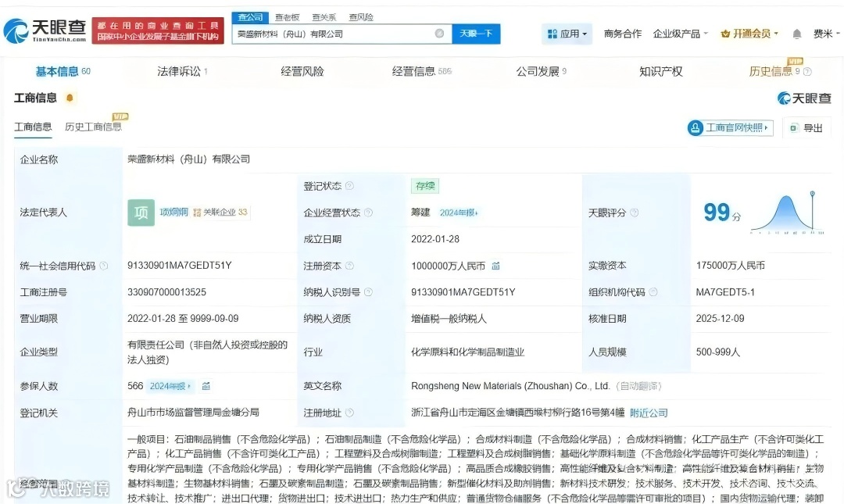This screenshot has width=844, height=504.
Task: Open the 应用 dropdown
Action: (567, 34)
